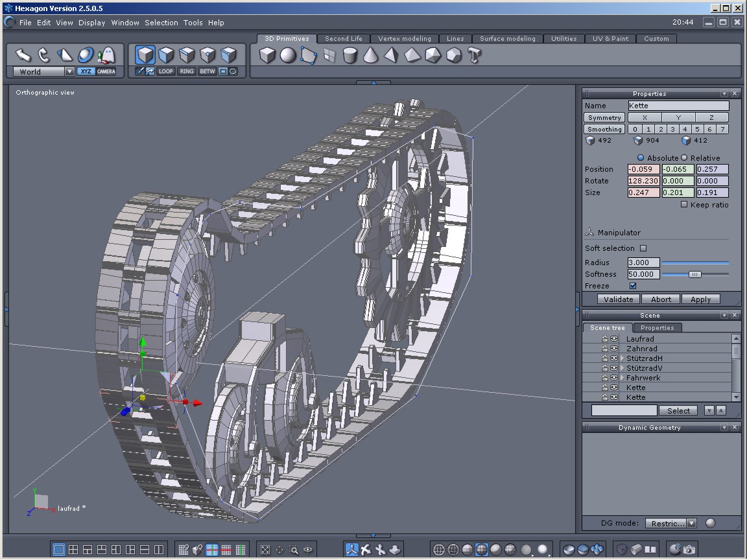Choose the 3D text primitive tool

[475, 56]
